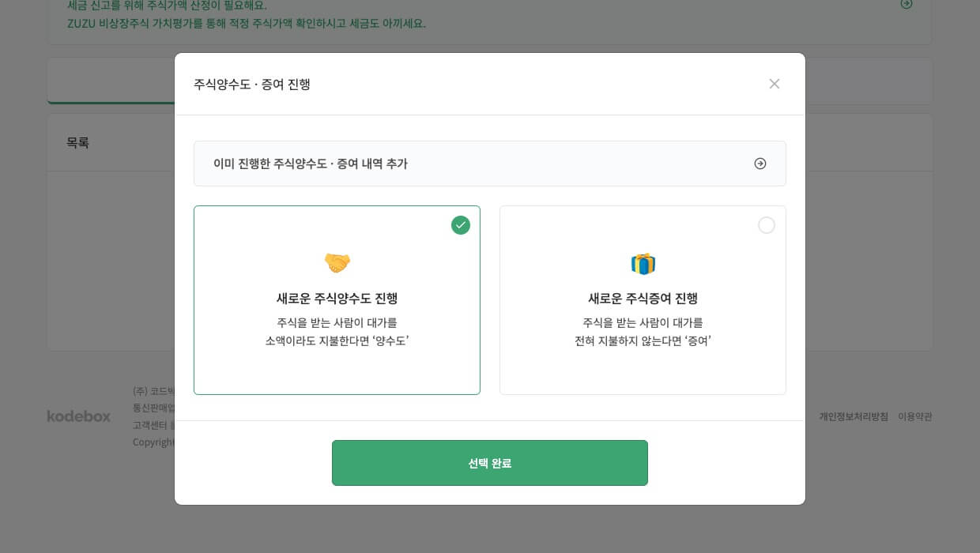Click the green checkmark badge on selected card
980x553 pixels.
(461, 225)
